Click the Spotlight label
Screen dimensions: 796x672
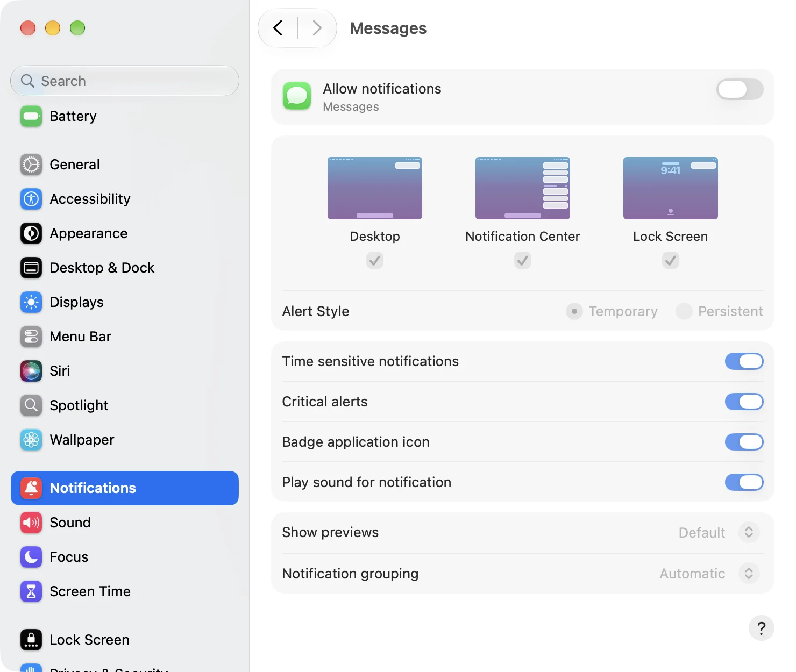coord(79,405)
